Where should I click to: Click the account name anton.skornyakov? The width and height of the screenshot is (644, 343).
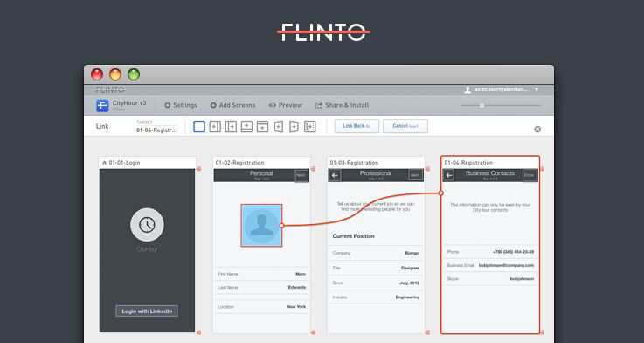tap(501, 89)
